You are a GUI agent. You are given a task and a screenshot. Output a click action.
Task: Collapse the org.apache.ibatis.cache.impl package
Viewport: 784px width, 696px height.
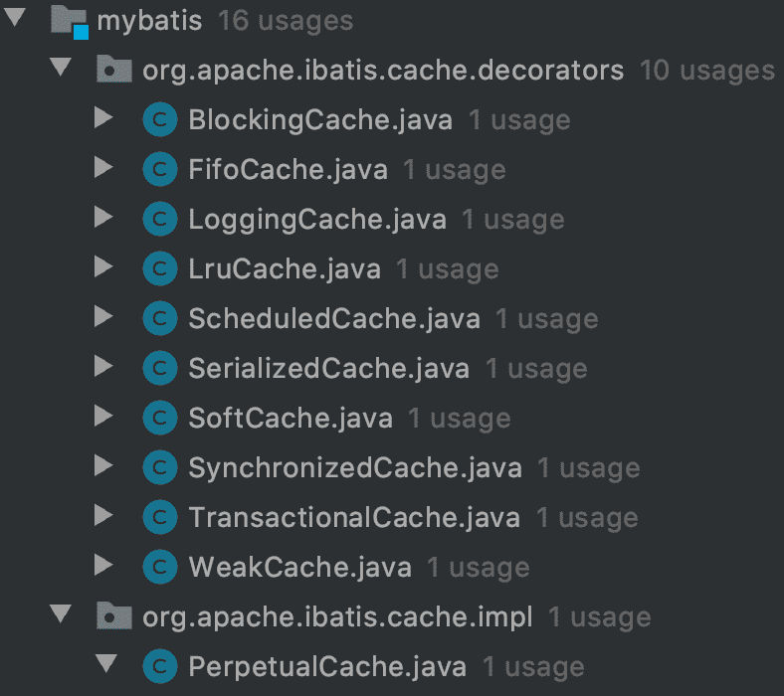click(x=61, y=614)
